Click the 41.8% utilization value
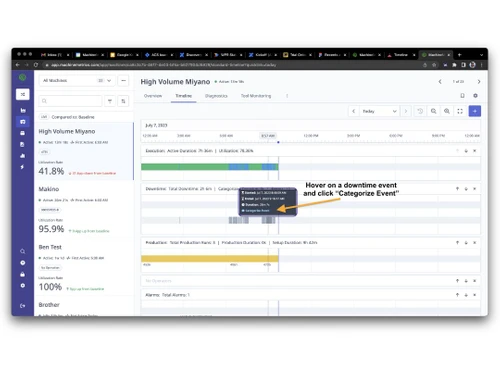The width and height of the screenshot is (500, 375). (51, 171)
